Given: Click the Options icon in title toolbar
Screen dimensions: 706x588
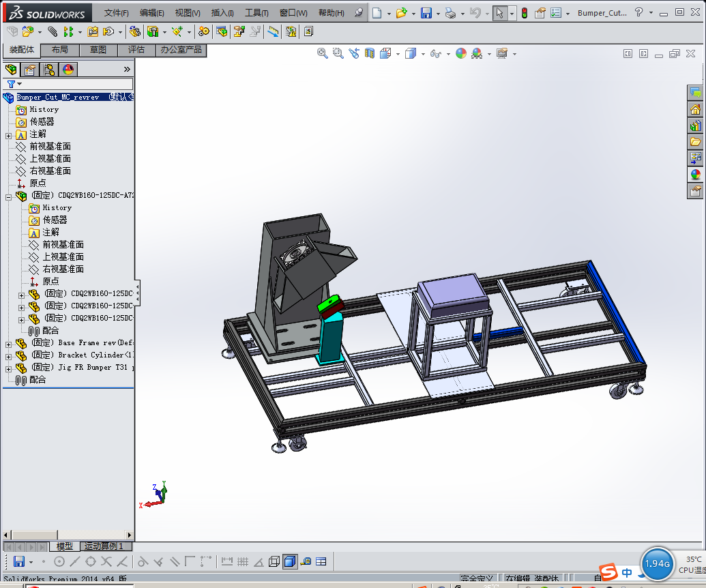Looking at the screenshot, I should (x=556, y=13).
